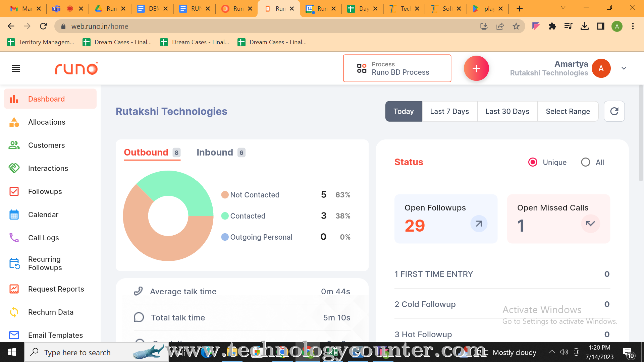The width and height of the screenshot is (644, 362).
Task: Click the Customers people icon
Action: (x=14, y=145)
